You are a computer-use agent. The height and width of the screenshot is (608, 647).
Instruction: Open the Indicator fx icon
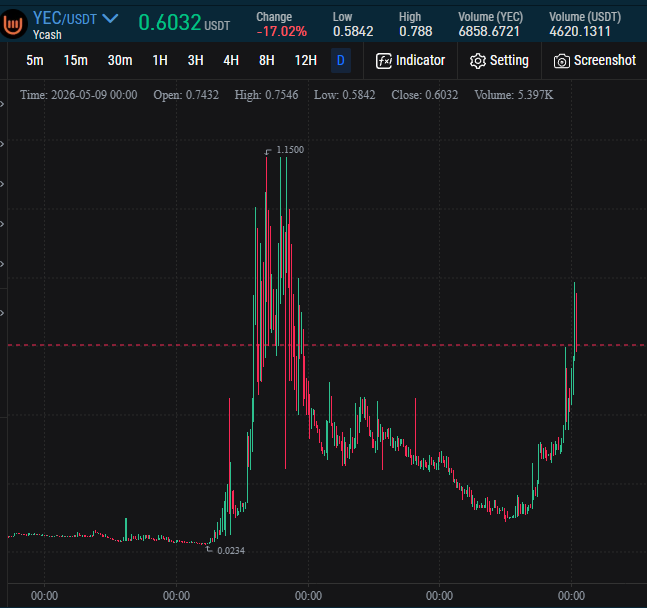click(x=383, y=61)
